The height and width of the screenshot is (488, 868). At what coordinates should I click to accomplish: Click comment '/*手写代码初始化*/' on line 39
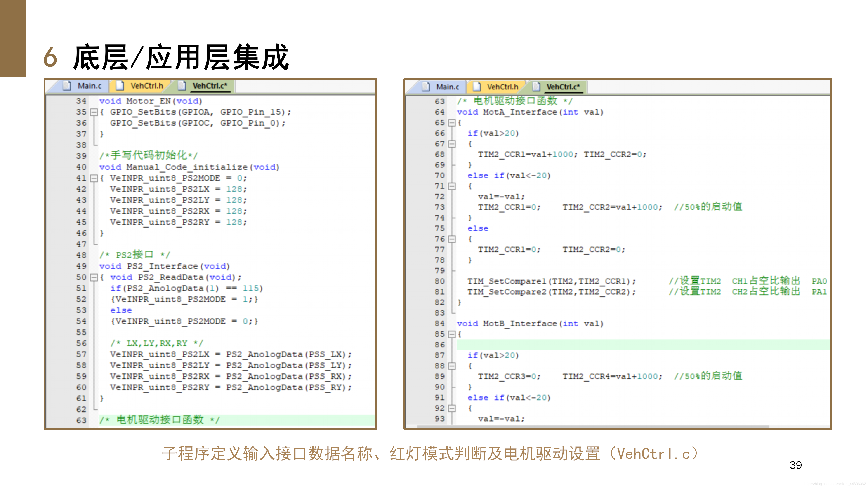pos(148,155)
